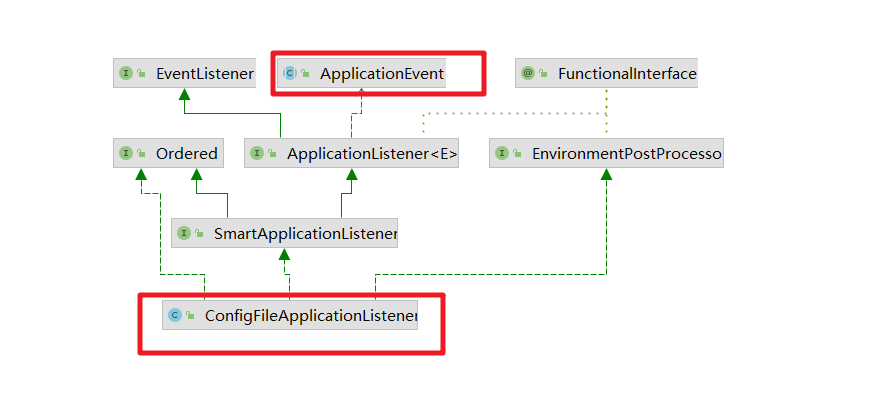This screenshot has width=887, height=420.
Task: Select the FunctionalInterface annotation node
Action: point(606,73)
